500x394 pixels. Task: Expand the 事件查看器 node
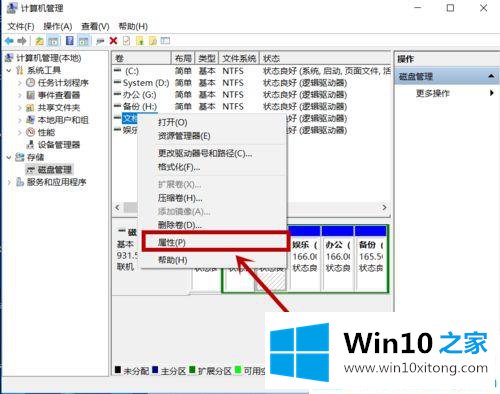click(x=20, y=95)
